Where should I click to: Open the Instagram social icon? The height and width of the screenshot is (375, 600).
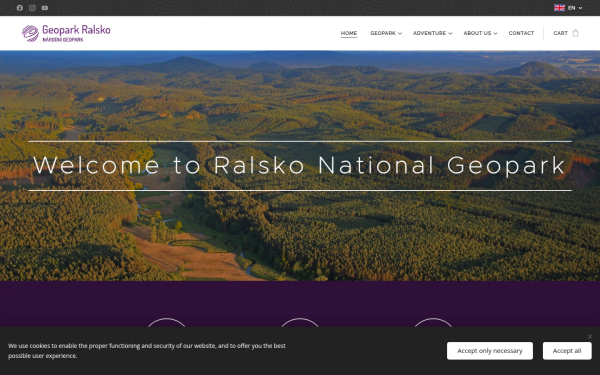33,8
